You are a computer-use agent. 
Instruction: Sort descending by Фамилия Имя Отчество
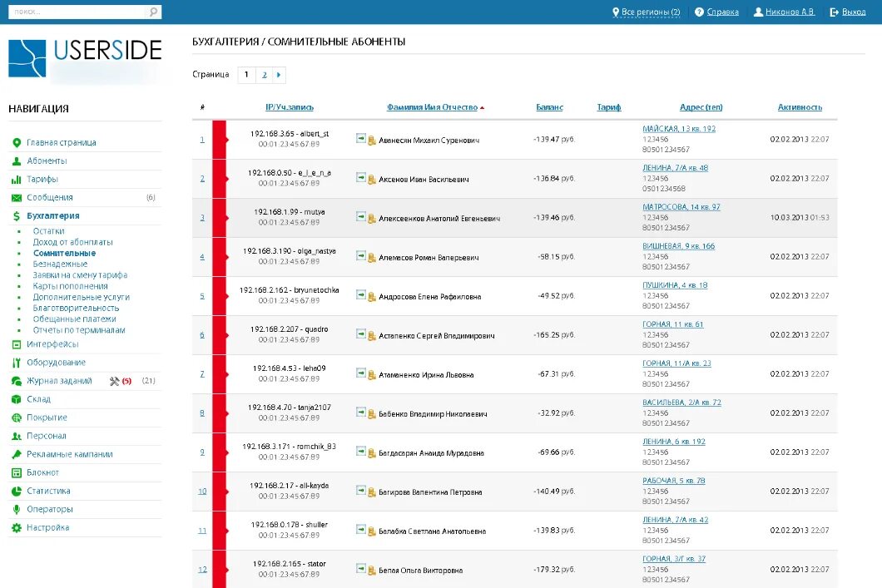(x=432, y=106)
